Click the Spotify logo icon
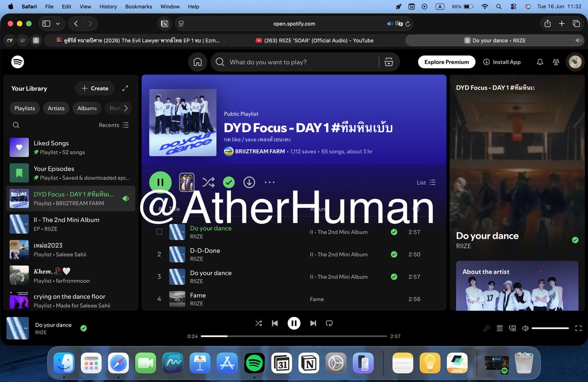The width and height of the screenshot is (588, 382). pos(18,62)
